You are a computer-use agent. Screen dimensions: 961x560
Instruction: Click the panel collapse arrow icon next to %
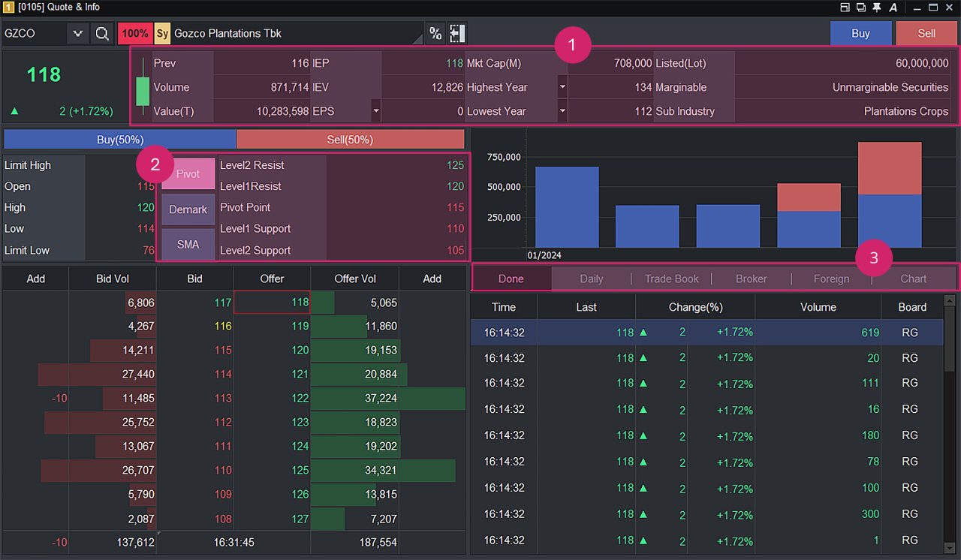(x=457, y=34)
